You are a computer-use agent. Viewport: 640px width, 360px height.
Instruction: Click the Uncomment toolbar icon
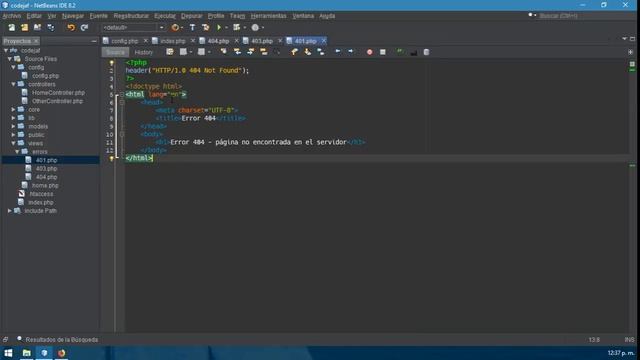(413, 52)
